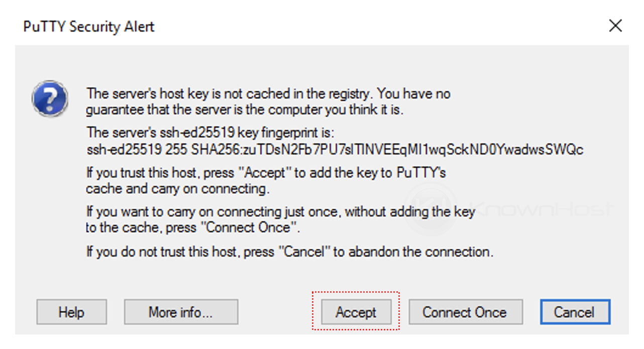Click the 'If you do not trust this host' line
Image resolution: width=644 pixels, height=349 pixels.
click(x=290, y=251)
